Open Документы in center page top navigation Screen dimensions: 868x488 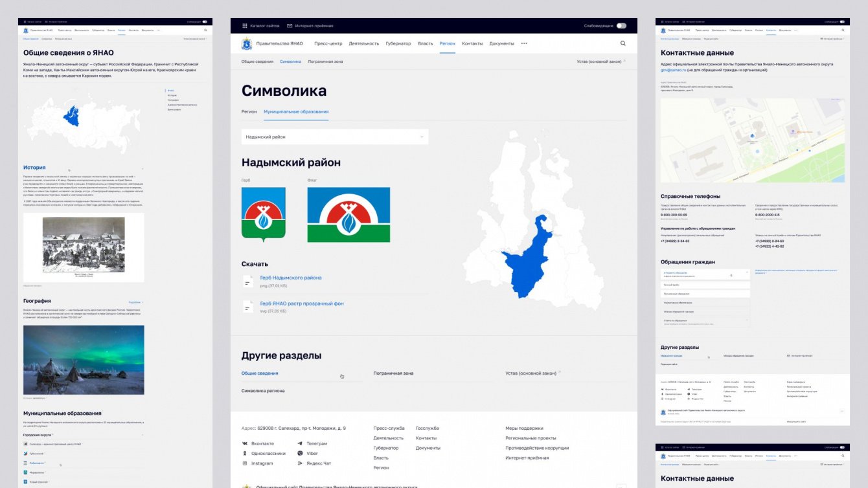click(x=502, y=43)
